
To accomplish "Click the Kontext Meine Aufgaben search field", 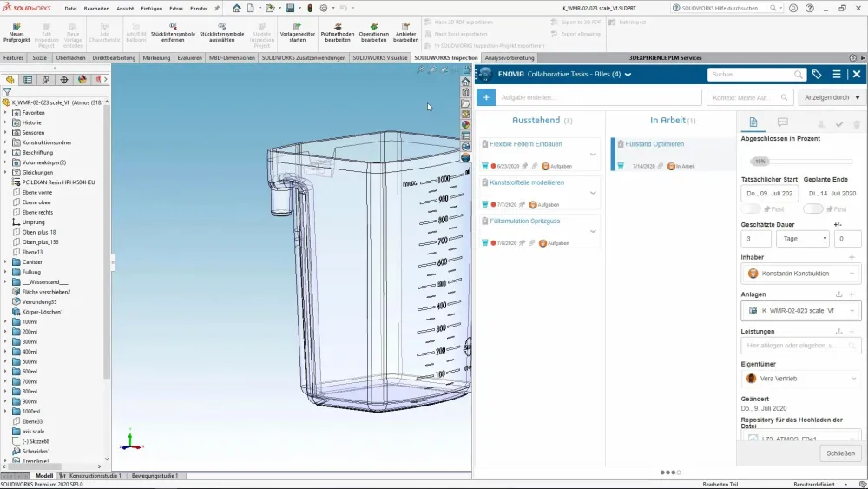I will coord(750,97).
